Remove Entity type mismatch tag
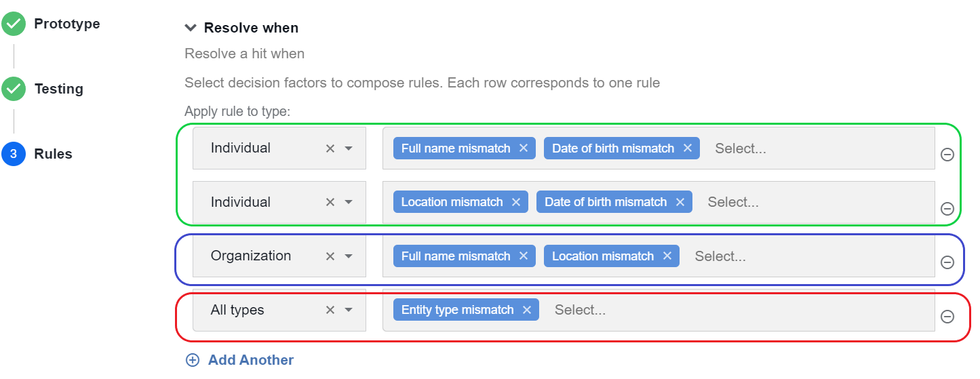Viewport: 980px width, 379px height. (526, 310)
